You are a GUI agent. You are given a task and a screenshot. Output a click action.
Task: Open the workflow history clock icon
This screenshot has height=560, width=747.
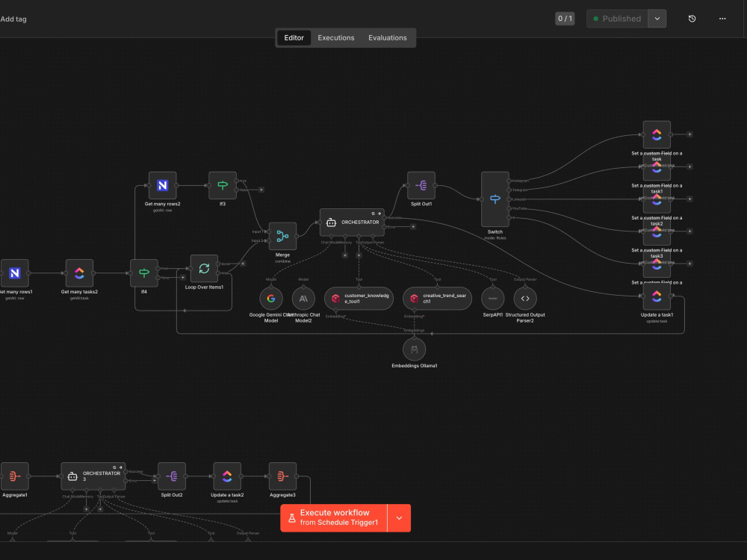(x=692, y=19)
